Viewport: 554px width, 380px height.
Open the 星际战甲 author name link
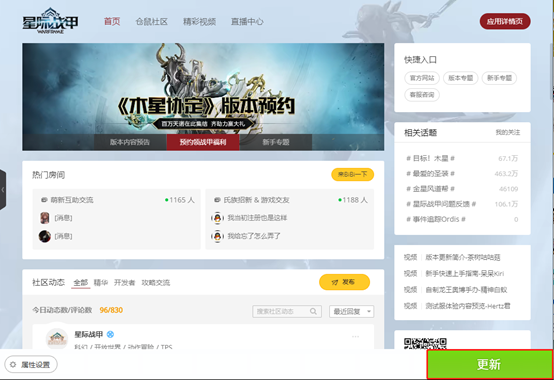tap(88, 334)
